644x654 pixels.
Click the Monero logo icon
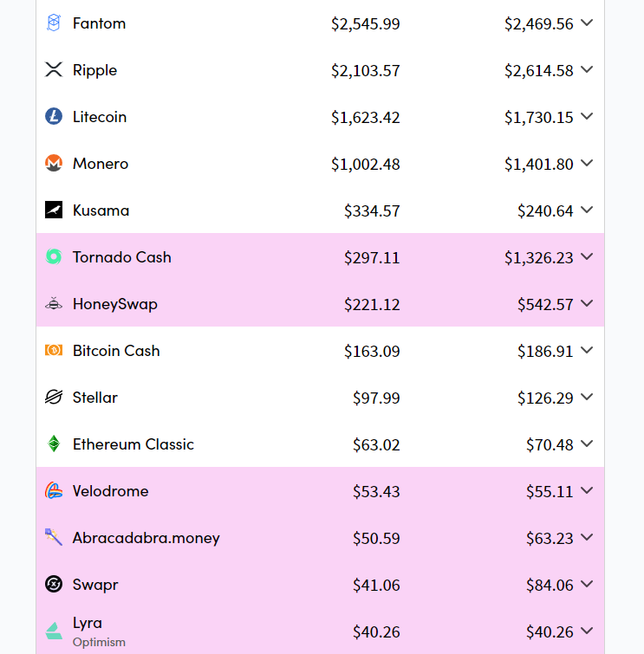click(54, 163)
